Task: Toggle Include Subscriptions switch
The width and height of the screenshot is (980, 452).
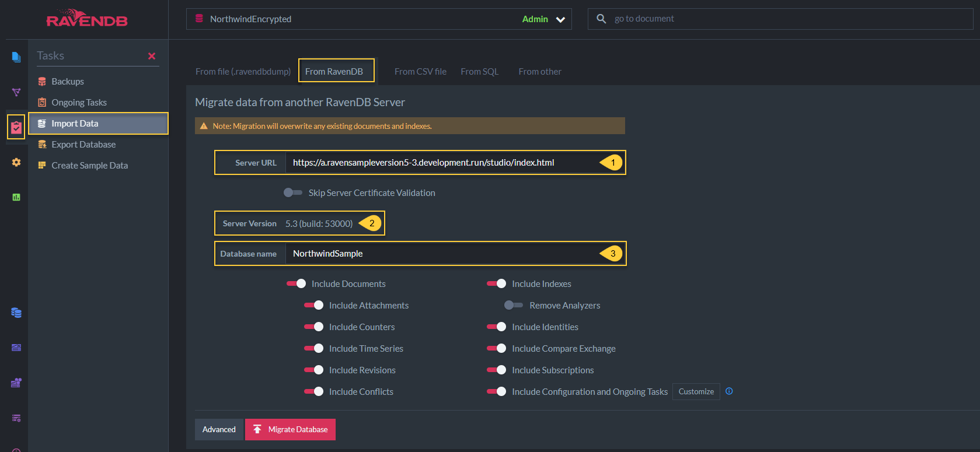Action: tap(497, 370)
